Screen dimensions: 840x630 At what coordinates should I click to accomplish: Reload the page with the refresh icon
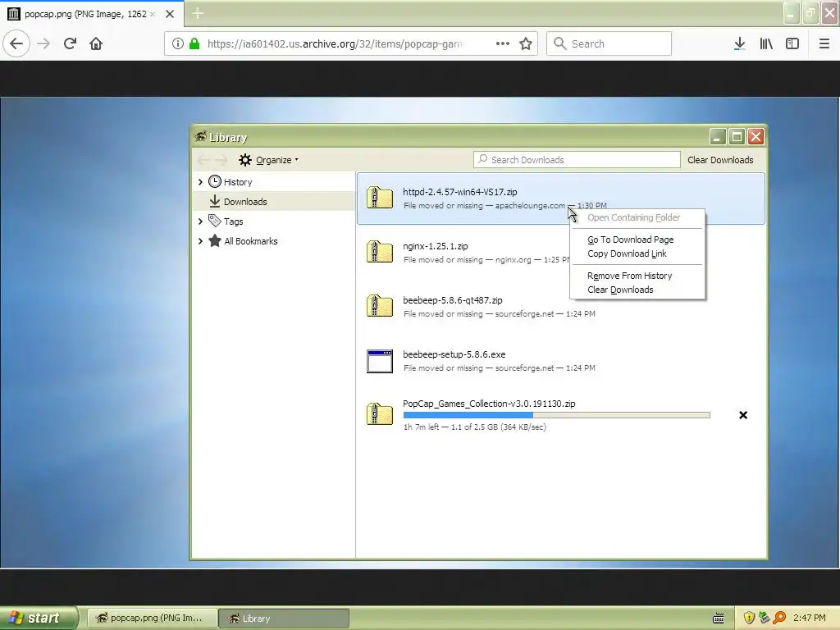pos(70,43)
